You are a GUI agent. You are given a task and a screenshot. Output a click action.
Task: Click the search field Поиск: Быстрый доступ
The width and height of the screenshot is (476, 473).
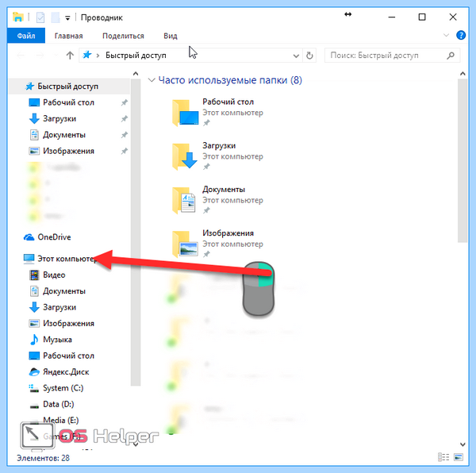point(392,56)
